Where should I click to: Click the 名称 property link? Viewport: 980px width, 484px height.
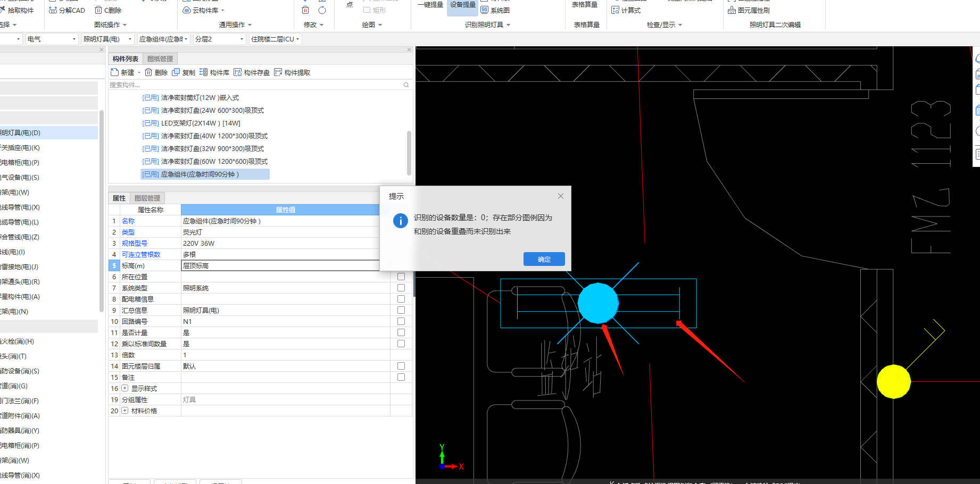pos(128,221)
